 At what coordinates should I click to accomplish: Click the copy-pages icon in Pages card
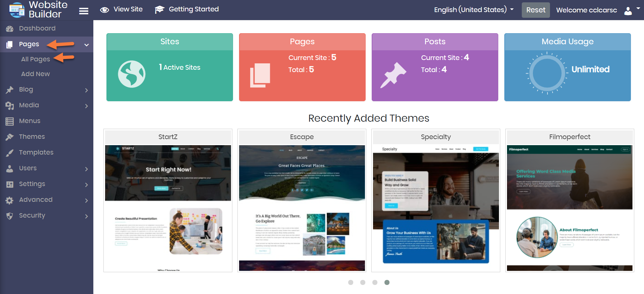(260, 75)
